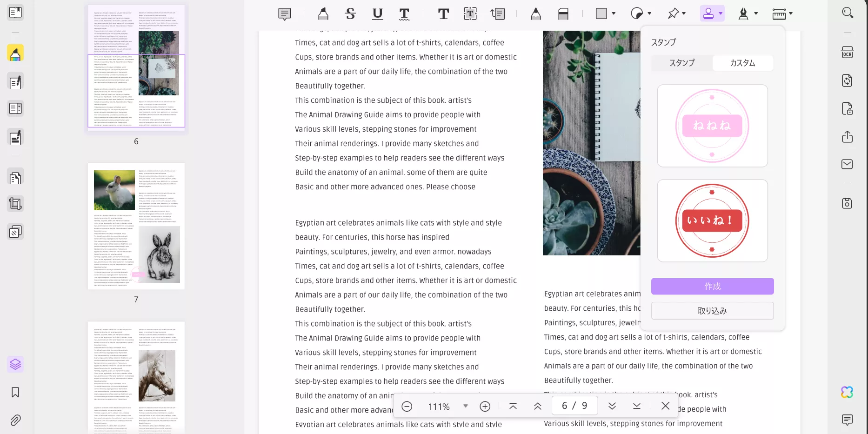Select the highlighter tool in toolbar
Viewport: 868px width, 434px height.
coord(323,14)
